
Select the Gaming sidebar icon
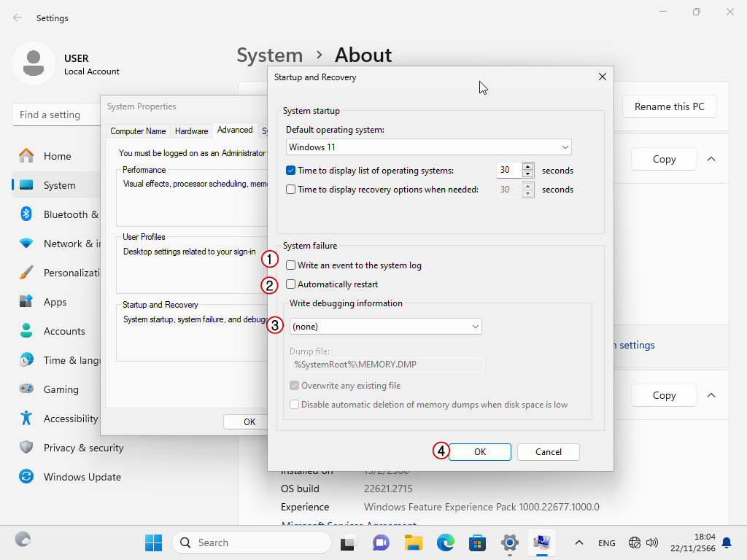[26, 389]
